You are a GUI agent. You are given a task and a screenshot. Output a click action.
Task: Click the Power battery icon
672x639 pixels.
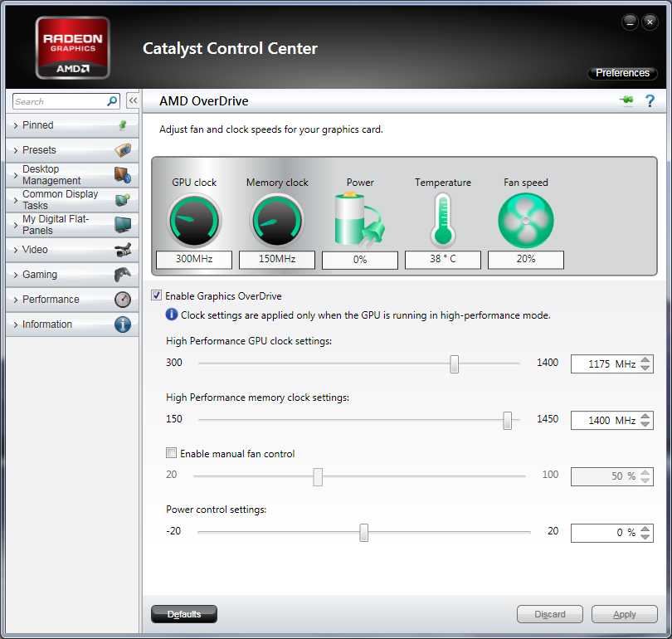point(359,221)
